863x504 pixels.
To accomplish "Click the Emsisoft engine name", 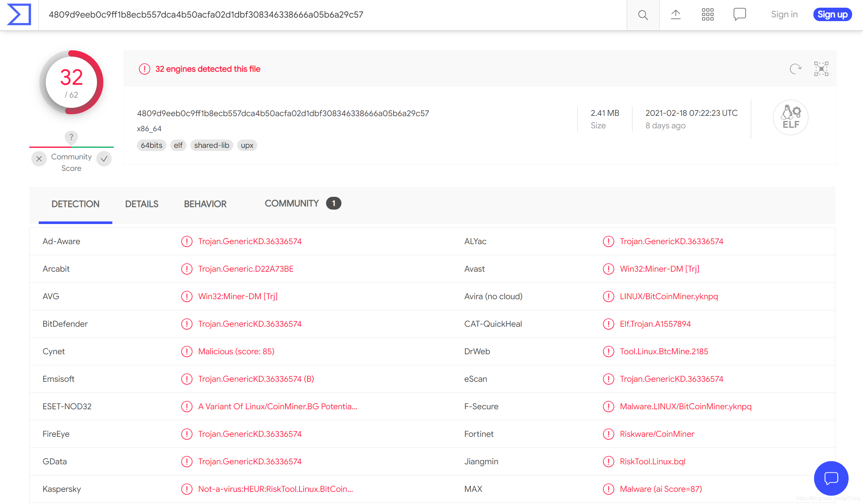I will point(58,379).
